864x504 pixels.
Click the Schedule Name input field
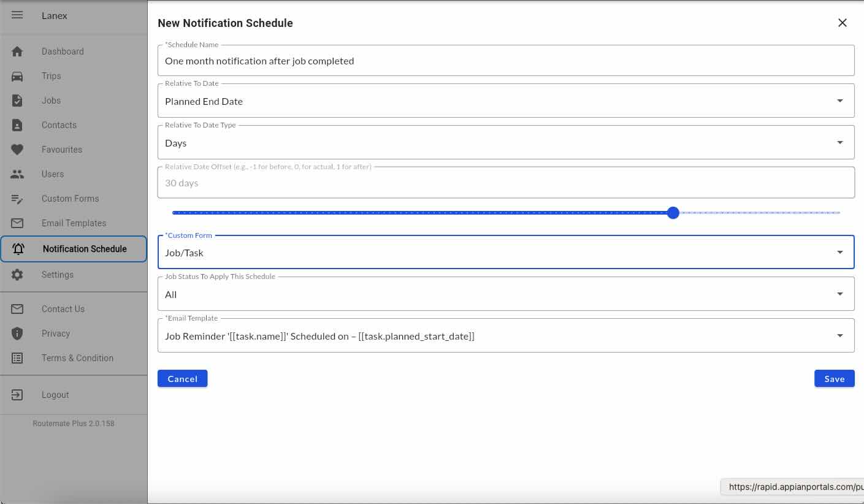click(506, 60)
